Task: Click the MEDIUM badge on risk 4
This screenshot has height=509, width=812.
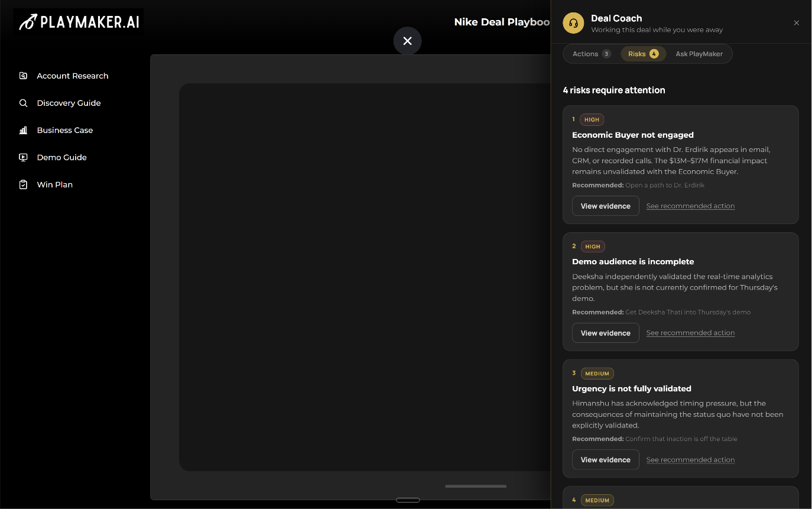Action: [597, 500]
